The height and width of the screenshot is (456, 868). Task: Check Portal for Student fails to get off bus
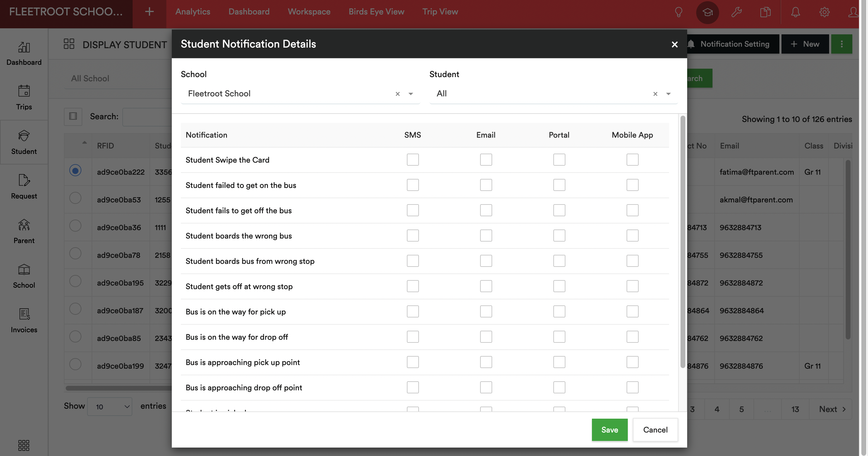click(x=559, y=210)
